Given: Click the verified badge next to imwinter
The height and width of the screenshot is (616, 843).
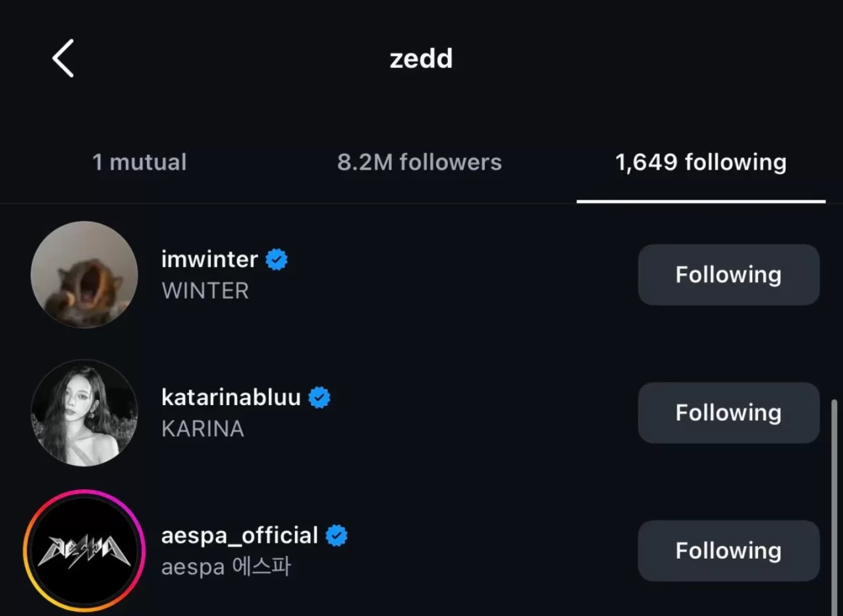Looking at the screenshot, I should point(276,259).
